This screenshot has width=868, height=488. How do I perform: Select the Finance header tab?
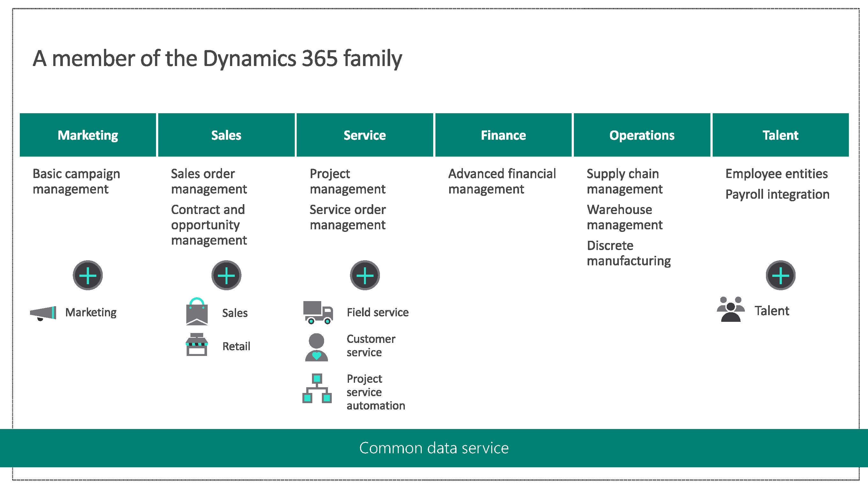(503, 135)
